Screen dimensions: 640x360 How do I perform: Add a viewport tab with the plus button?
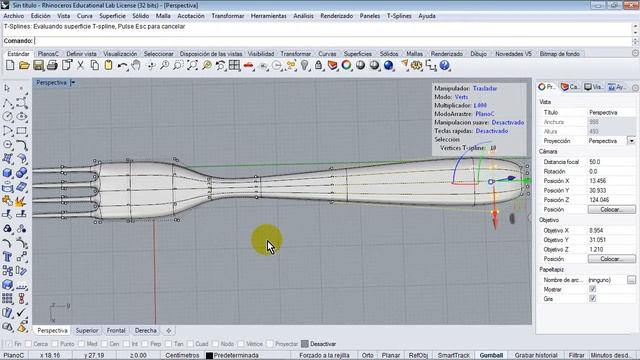[169, 331]
